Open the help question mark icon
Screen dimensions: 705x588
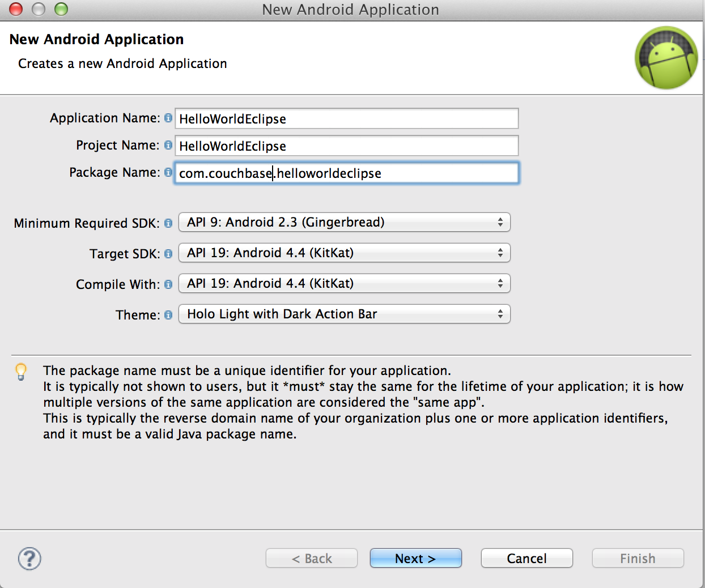click(x=29, y=559)
